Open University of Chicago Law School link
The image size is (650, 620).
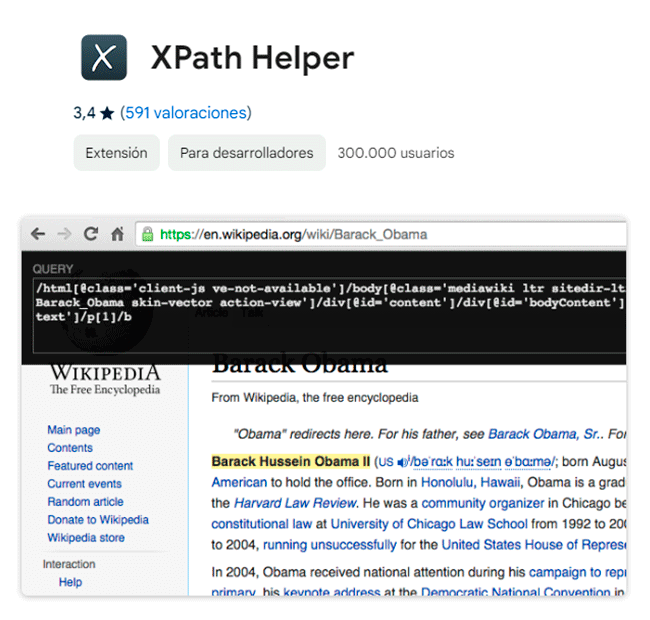429,524
